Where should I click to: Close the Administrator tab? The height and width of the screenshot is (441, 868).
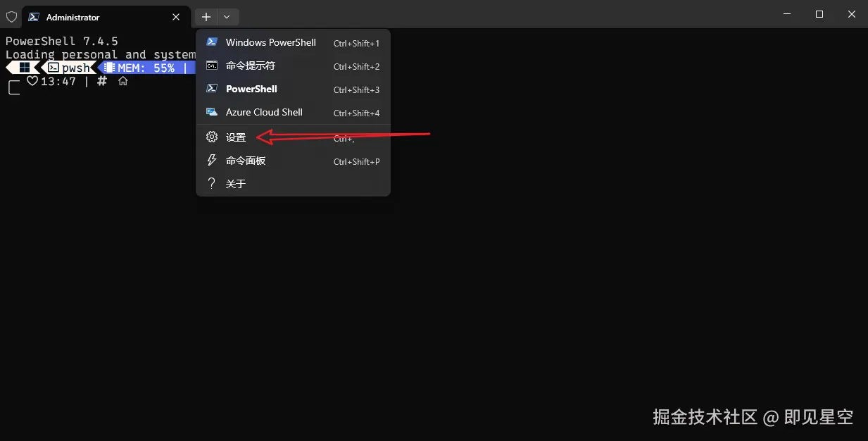coord(175,16)
